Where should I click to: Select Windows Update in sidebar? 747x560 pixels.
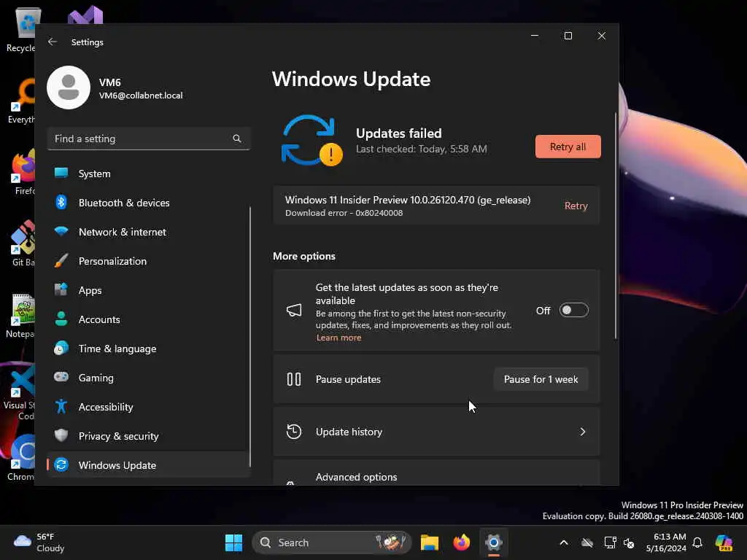pyautogui.click(x=149, y=465)
